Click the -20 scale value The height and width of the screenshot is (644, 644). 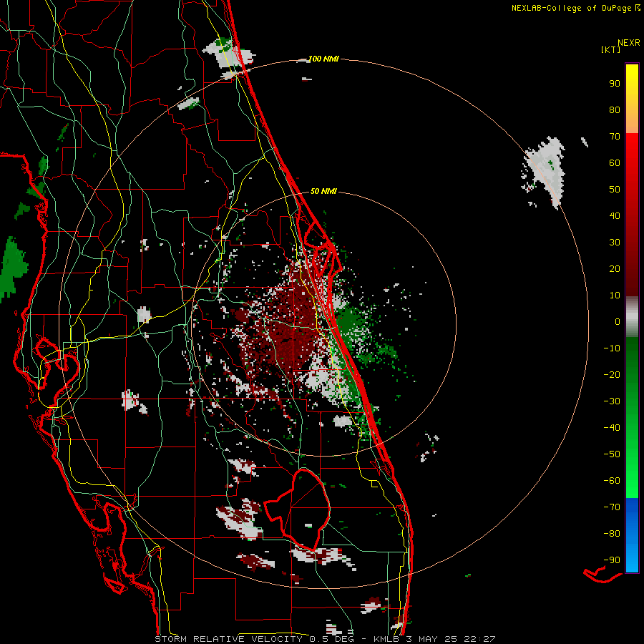[x=612, y=374]
